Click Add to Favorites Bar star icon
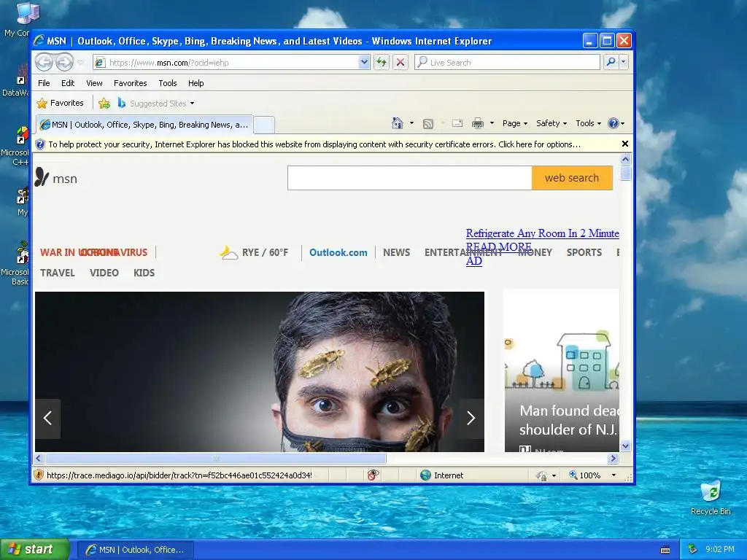Image resolution: width=747 pixels, height=560 pixels. [x=104, y=103]
